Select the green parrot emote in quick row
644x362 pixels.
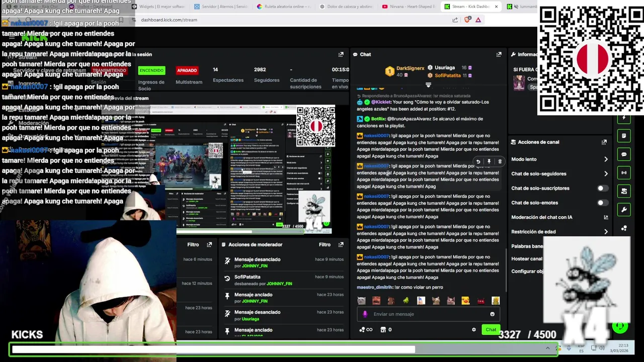coord(406,301)
